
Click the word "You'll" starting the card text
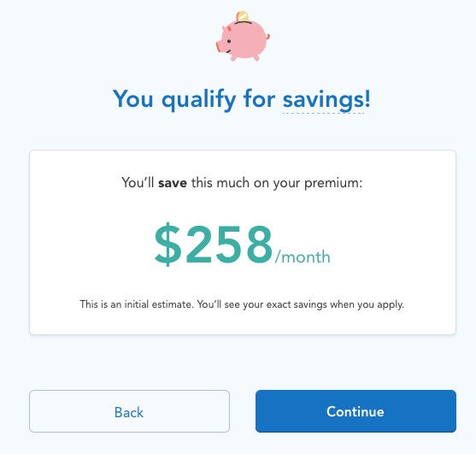click(138, 183)
